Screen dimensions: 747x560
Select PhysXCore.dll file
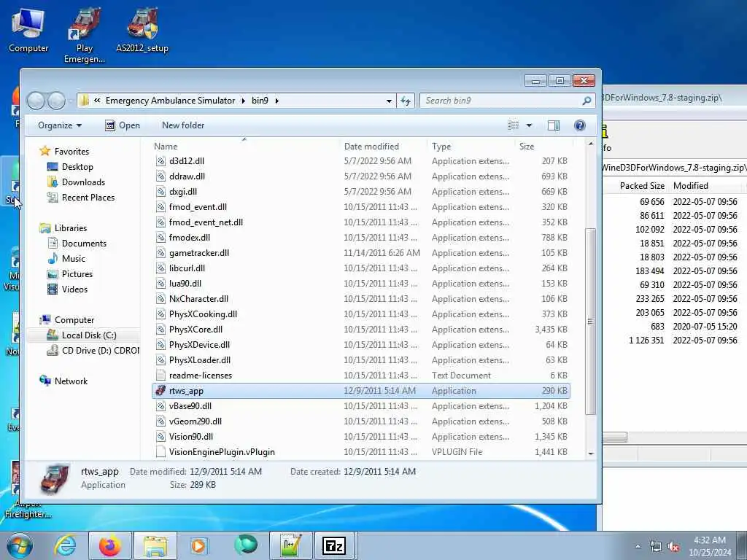[360, 330]
